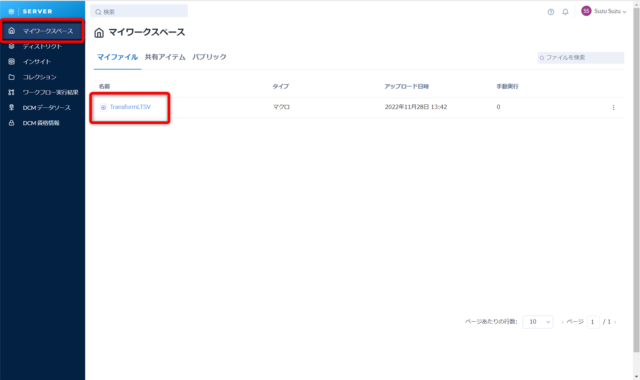Viewport: 640px width, 380px height.
Task: Click the page number input field
Action: pos(593,322)
